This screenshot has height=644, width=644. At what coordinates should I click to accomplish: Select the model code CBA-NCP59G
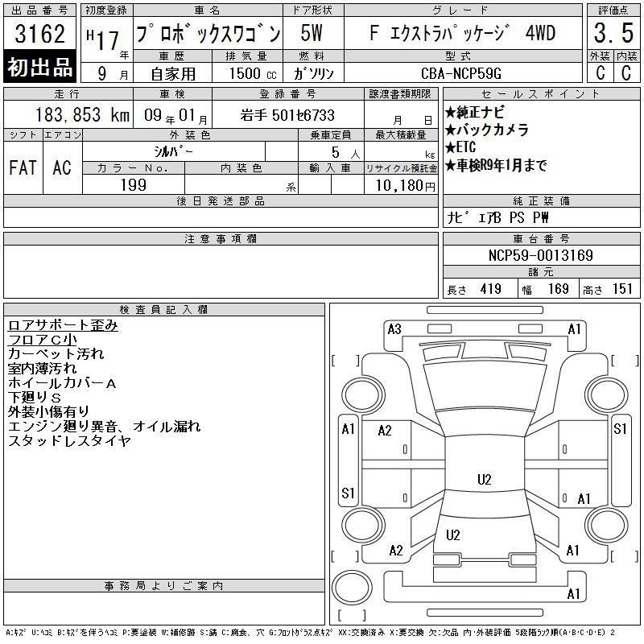461,73
